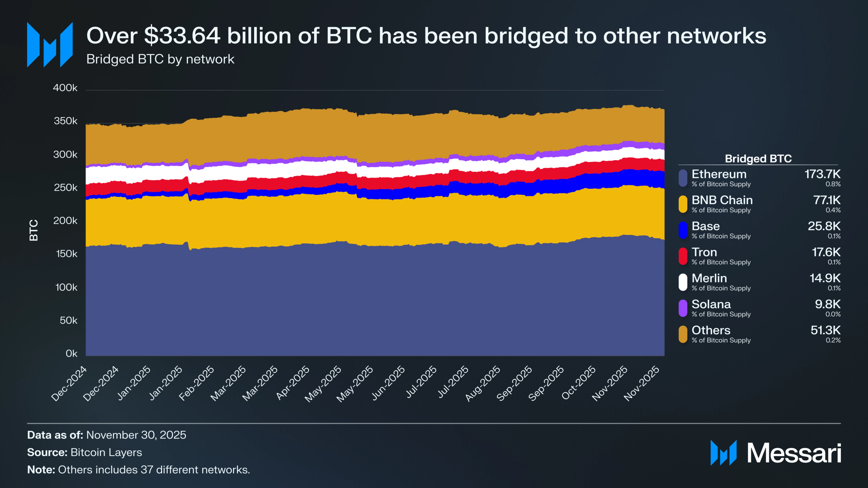This screenshot has height=488, width=868.
Task: Click the Ethereum 173.7K value
Action: click(x=822, y=174)
